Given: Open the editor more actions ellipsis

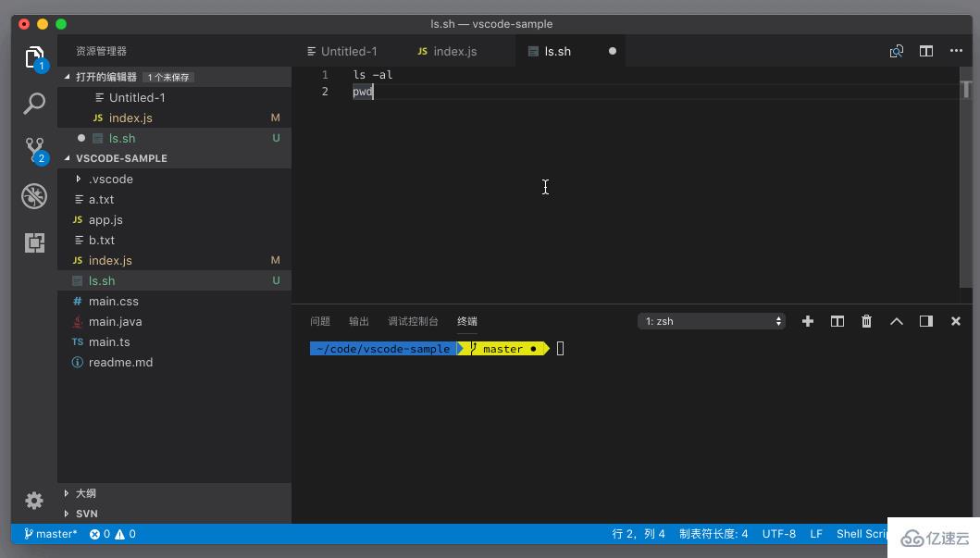Looking at the screenshot, I should (956, 51).
